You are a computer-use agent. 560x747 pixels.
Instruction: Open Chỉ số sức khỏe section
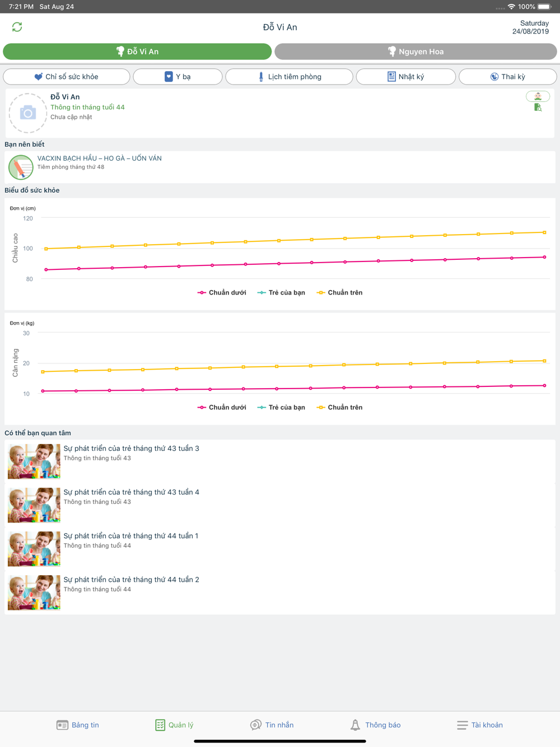67,77
